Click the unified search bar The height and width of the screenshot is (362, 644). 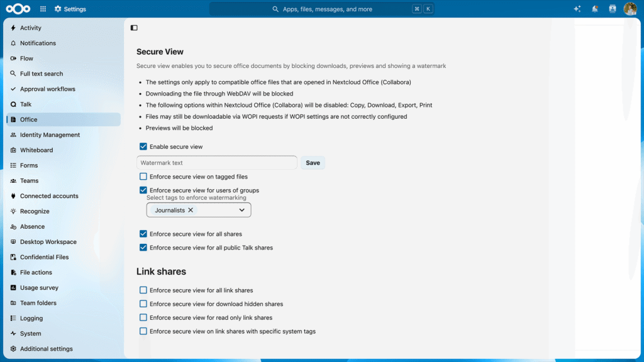(x=321, y=9)
